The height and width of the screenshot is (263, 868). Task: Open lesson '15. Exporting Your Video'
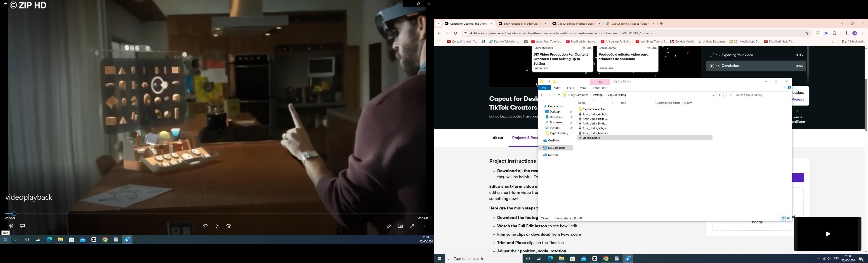click(x=756, y=55)
